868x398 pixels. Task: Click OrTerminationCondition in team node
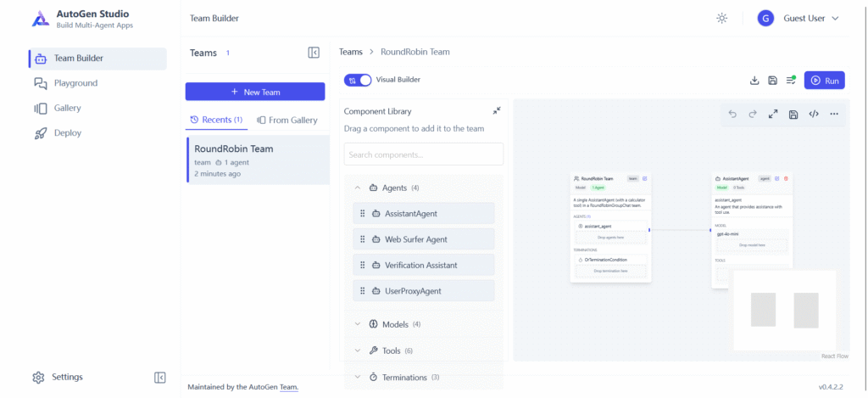pos(611,260)
